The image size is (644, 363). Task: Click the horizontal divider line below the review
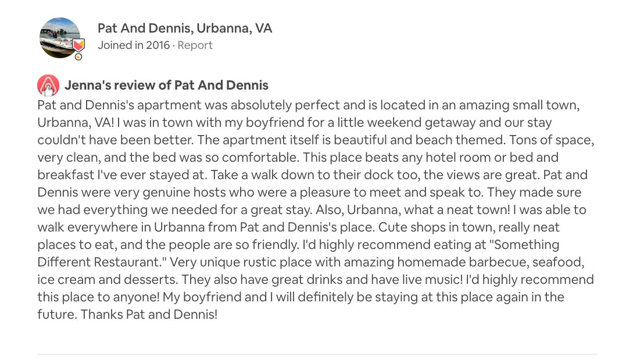click(x=317, y=354)
